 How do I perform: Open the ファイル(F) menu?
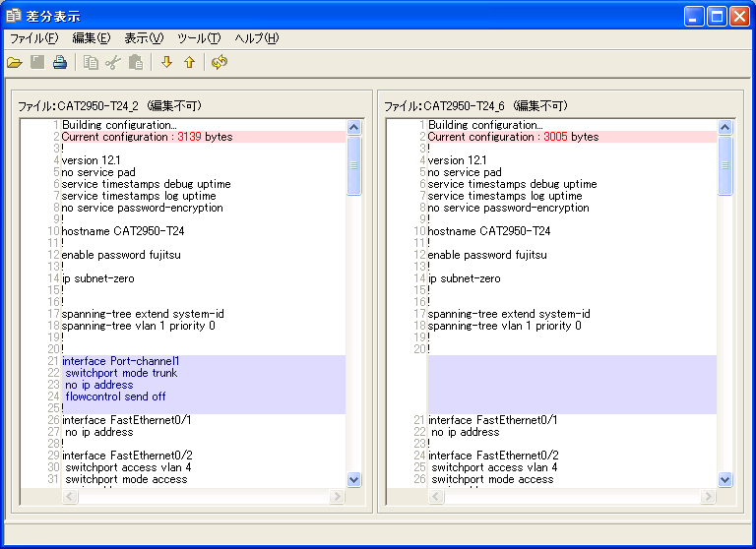coord(34,38)
